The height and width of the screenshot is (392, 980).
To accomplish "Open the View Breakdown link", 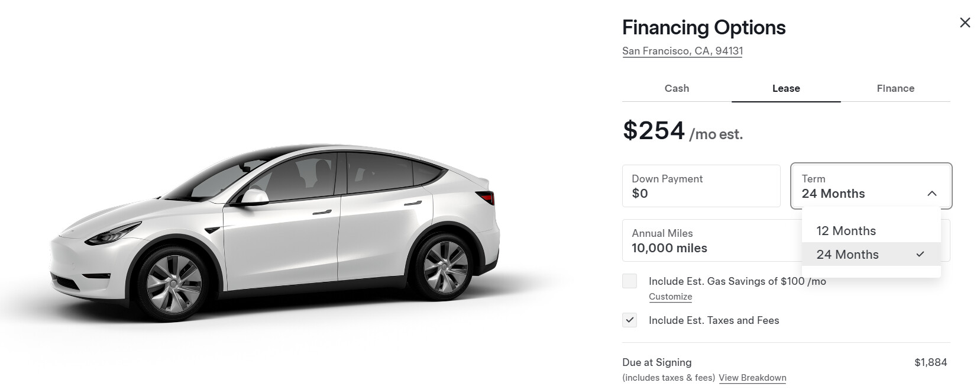I will coord(752,378).
